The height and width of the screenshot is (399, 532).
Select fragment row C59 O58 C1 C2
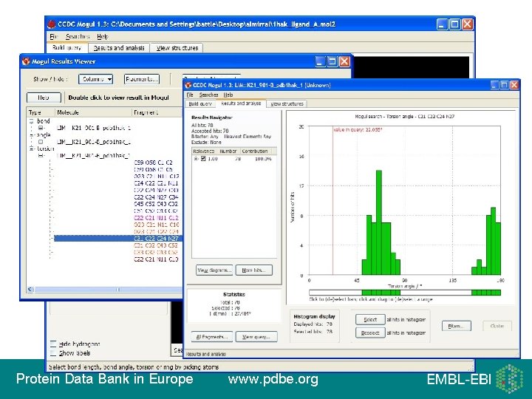click(x=154, y=163)
